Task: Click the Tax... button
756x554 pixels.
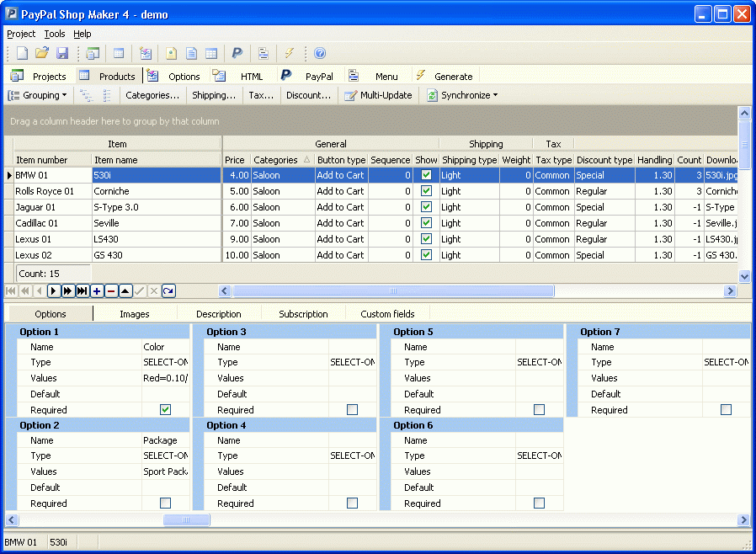Action: point(261,95)
